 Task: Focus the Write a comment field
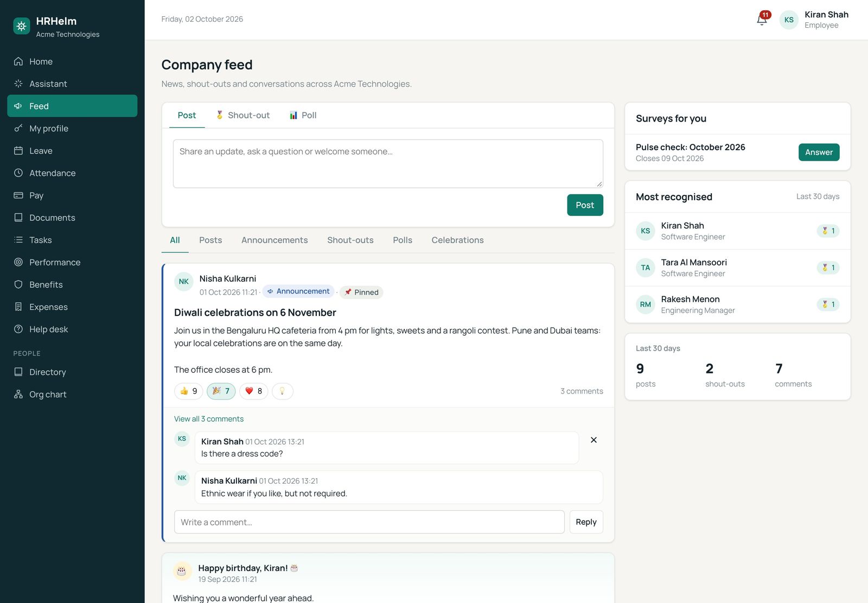click(x=369, y=522)
